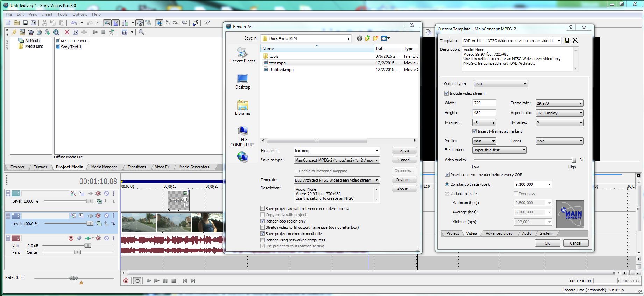Toggle Lock Envelopes to Events icon
This screenshot has width=644, height=296.
140,23
